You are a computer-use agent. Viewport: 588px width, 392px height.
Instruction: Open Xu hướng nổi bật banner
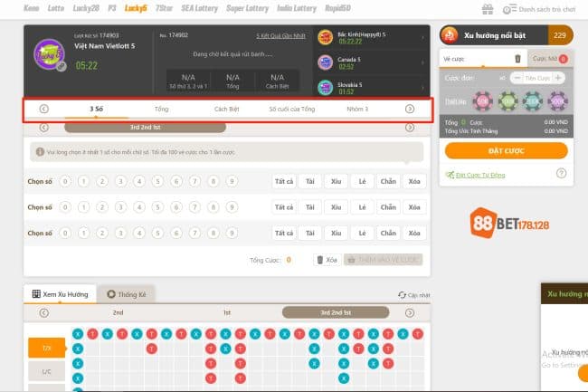coord(507,35)
